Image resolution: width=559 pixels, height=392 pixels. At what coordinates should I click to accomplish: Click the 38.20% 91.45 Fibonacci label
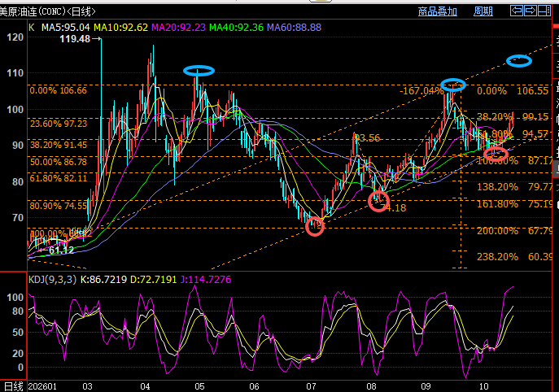pos(59,145)
